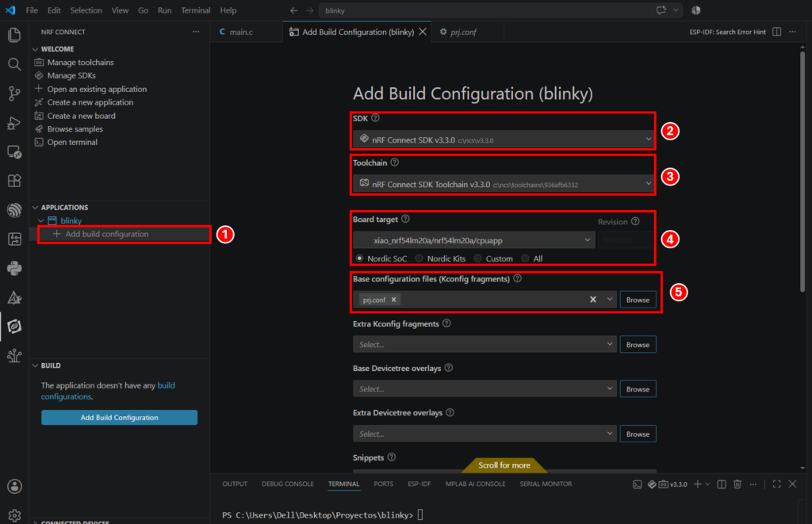Image resolution: width=812 pixels, height=524 pixels.
Task: Switch to the OUTPUT panel tab
Action: click(235, 484)
